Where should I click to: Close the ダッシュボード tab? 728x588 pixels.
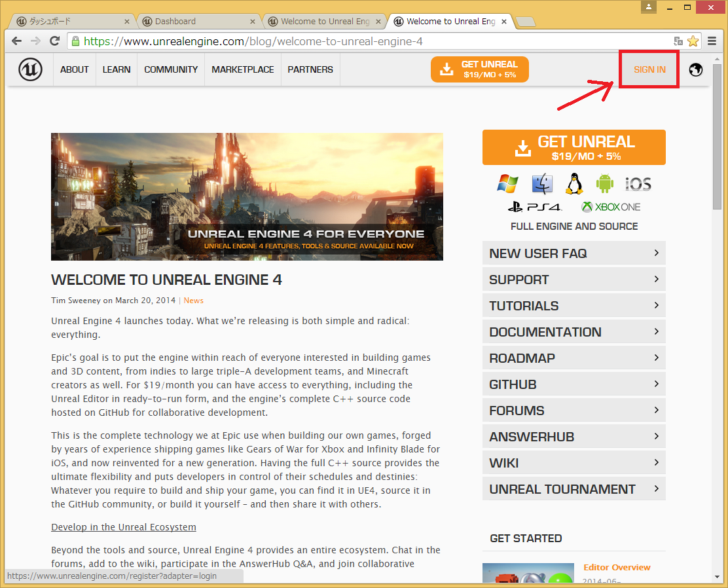[127, 22]
